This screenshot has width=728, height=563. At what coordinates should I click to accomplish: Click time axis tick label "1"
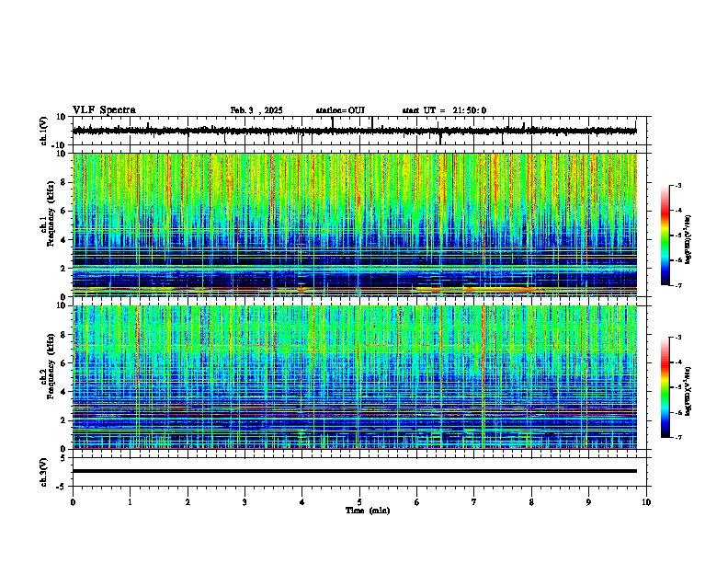130,502
